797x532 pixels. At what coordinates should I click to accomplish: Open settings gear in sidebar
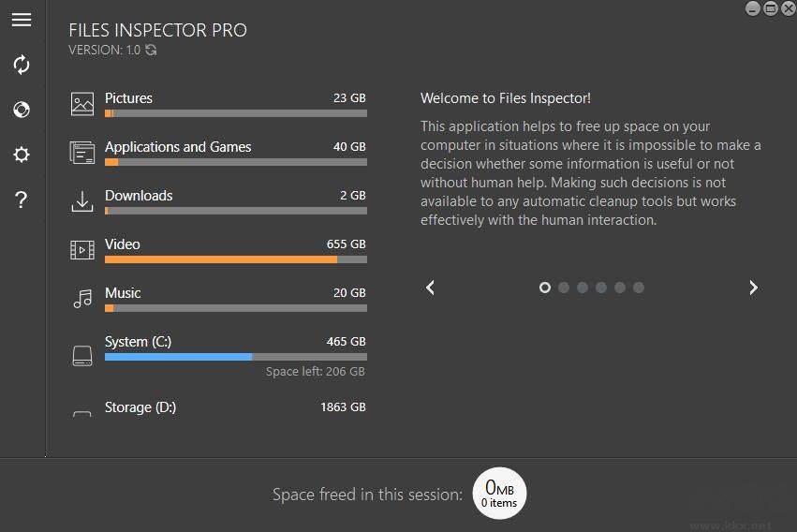tap(22, 155)
